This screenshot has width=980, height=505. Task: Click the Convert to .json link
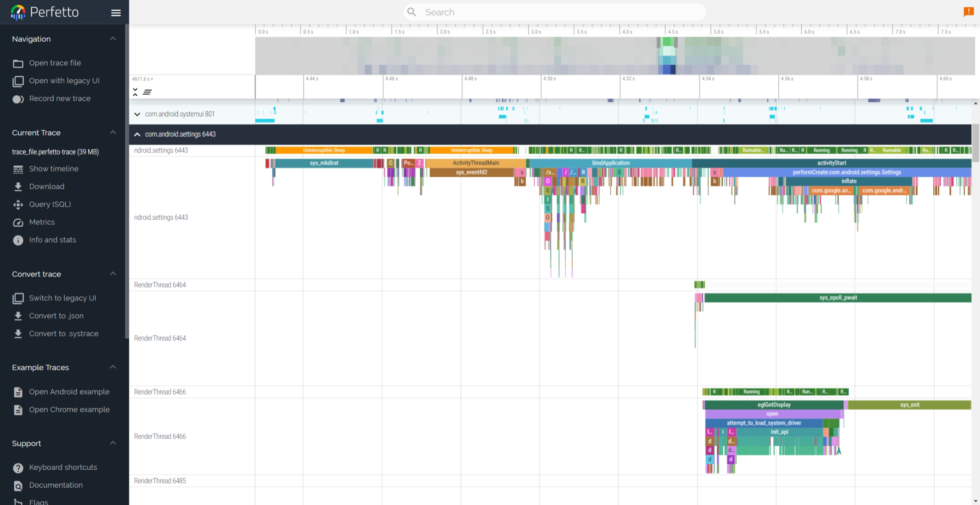(x=56, y=316)
